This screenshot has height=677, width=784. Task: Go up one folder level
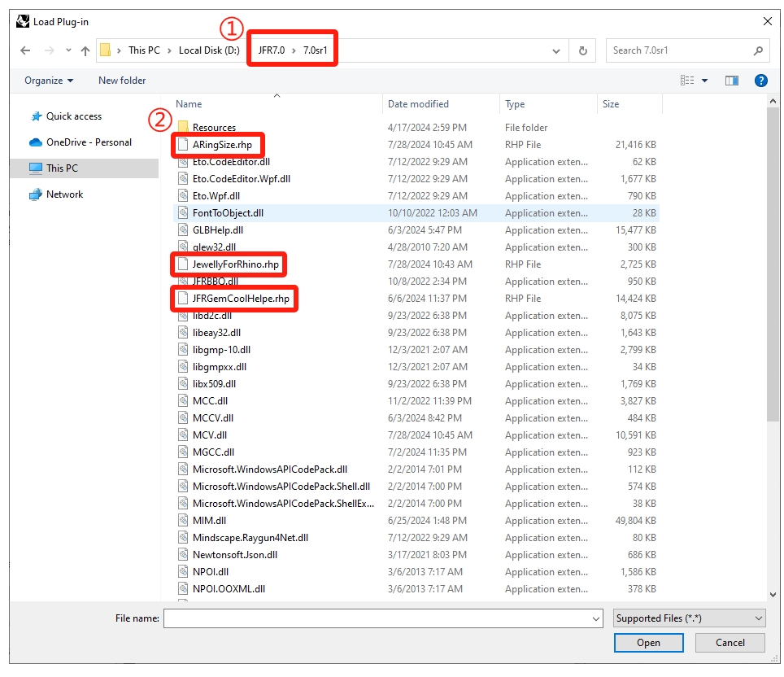[85, 50]
